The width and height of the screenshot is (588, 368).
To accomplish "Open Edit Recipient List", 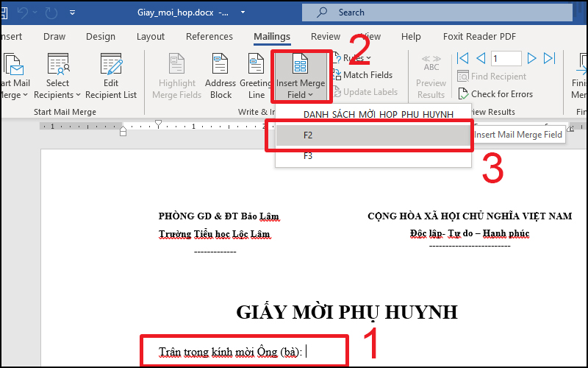I will tap(111, 77).
